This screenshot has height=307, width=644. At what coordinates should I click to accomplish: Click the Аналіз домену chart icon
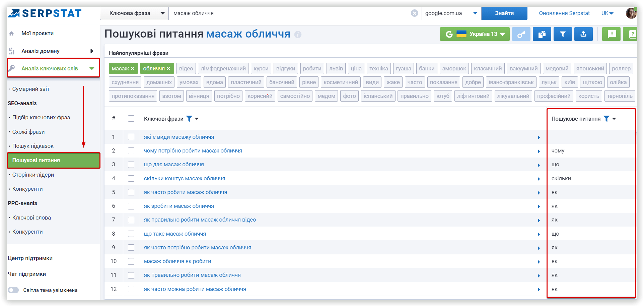tap(11, 51)
